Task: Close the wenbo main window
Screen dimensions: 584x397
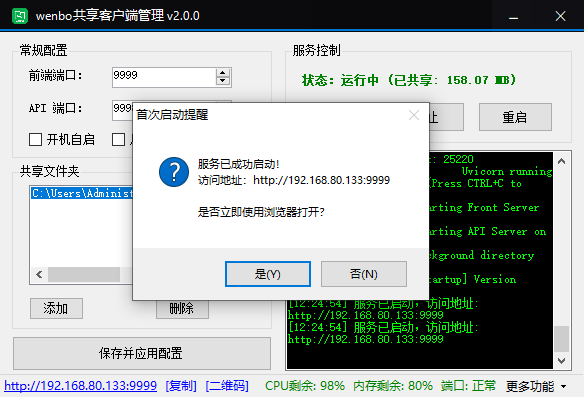Action: [560, 16]
